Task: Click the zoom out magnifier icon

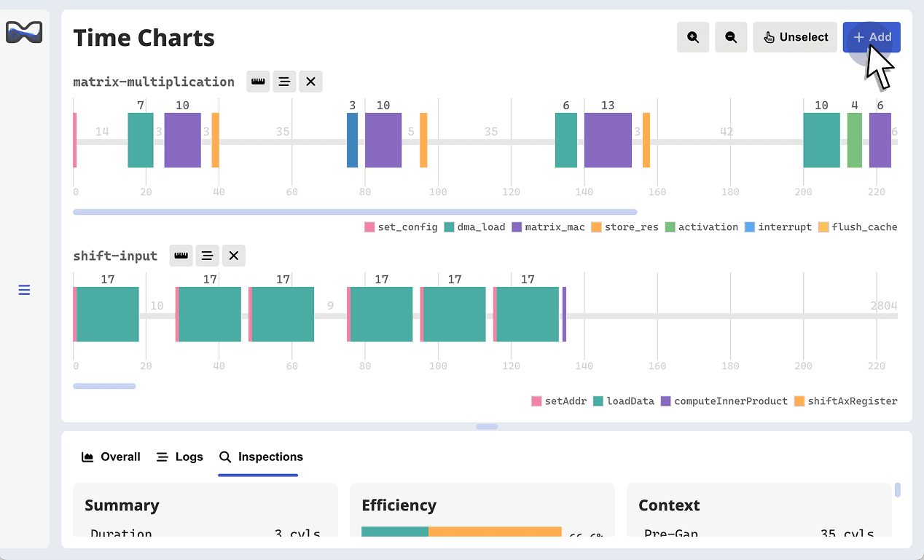Action: point(730,37)
